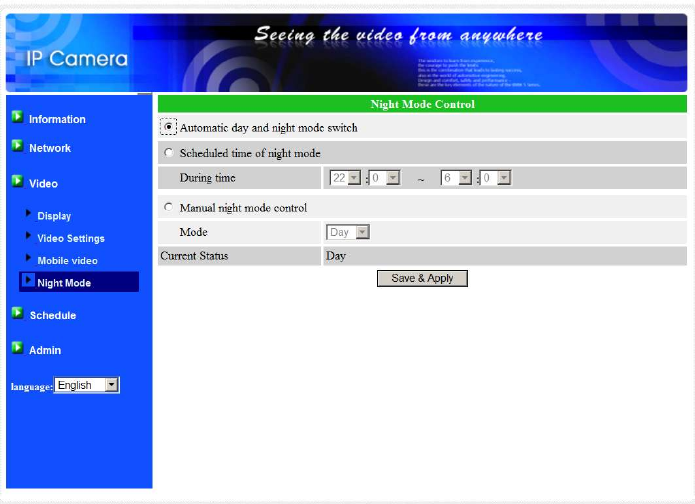Select Automatic day and night mode switch
This screenshot has width=695, height=504.
coord(168,127)
